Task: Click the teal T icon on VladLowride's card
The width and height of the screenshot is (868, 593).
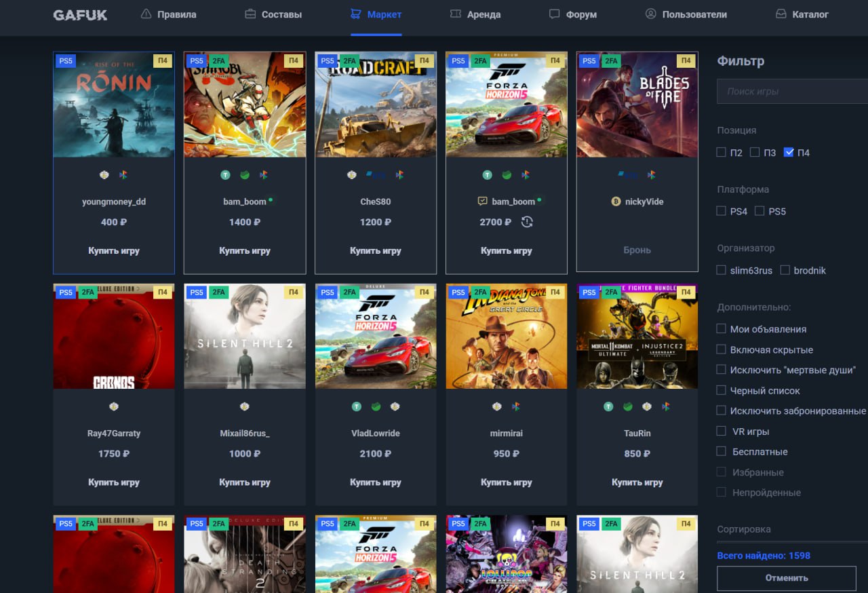Action: click(357, 406)
